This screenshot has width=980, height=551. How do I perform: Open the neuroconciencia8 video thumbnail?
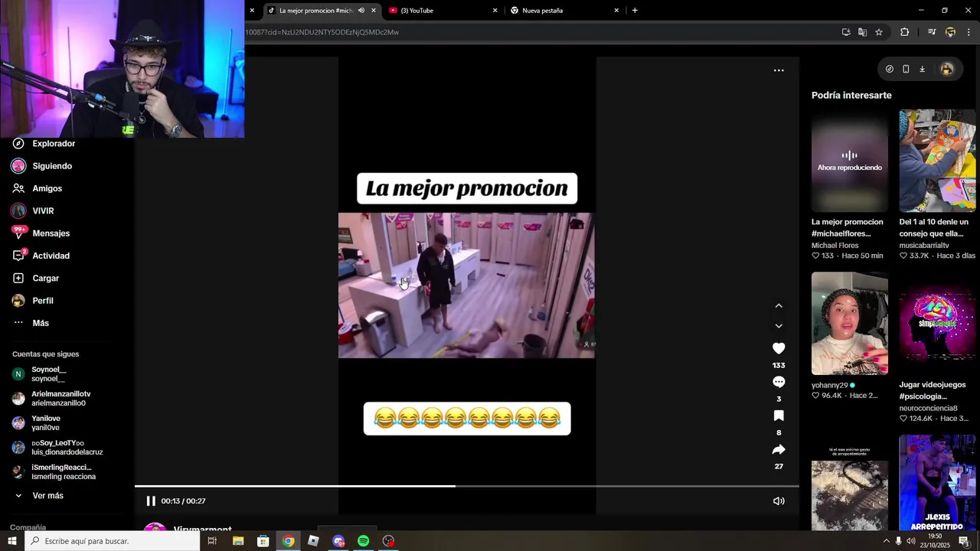tap(937, 324)
